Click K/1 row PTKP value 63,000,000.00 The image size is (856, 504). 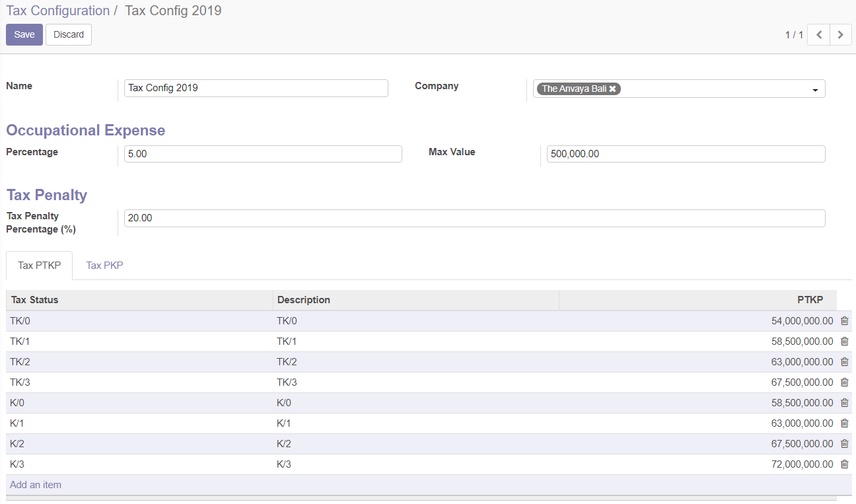802,423
